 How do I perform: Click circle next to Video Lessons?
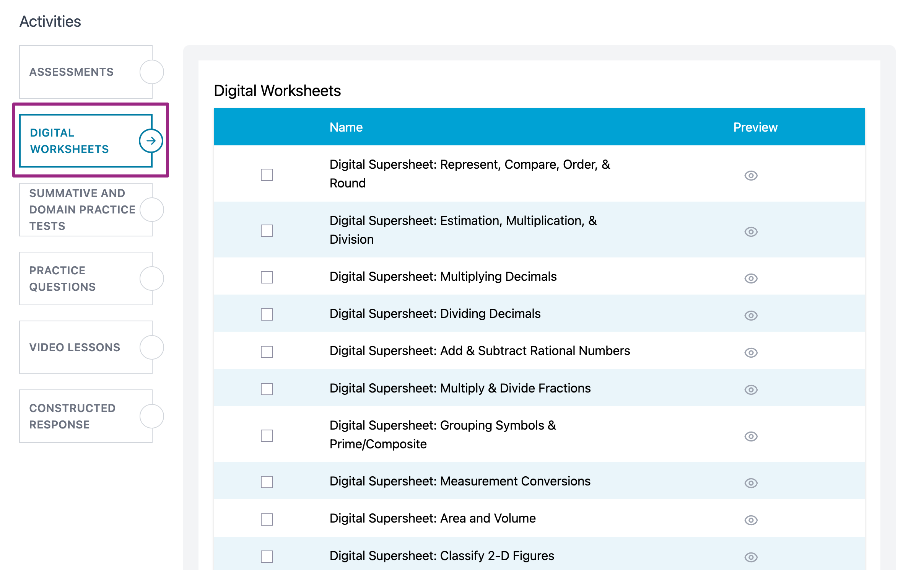coord(151,347)
